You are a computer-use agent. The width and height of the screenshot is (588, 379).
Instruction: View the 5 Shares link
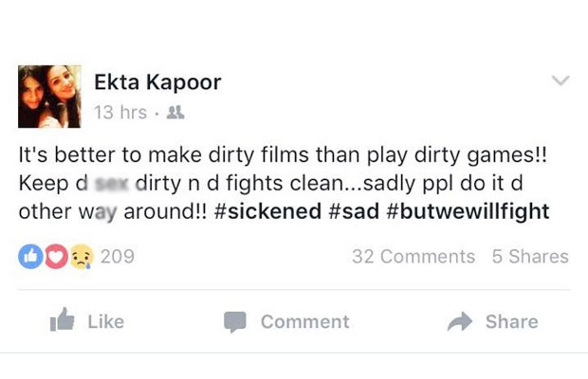530,257
